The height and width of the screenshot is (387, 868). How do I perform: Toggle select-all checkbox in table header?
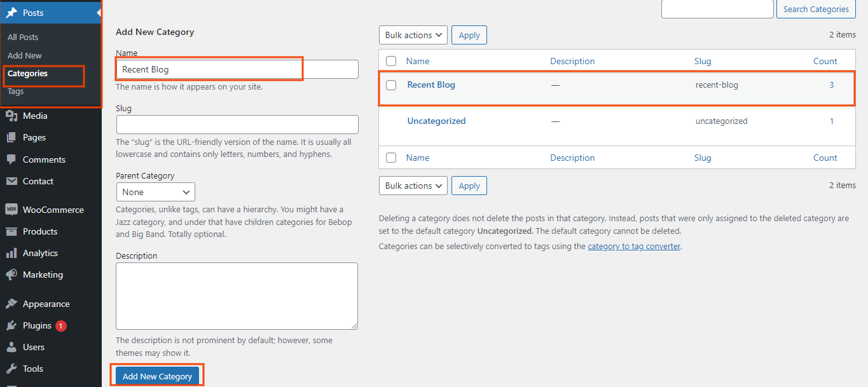(x=391, y=62)
